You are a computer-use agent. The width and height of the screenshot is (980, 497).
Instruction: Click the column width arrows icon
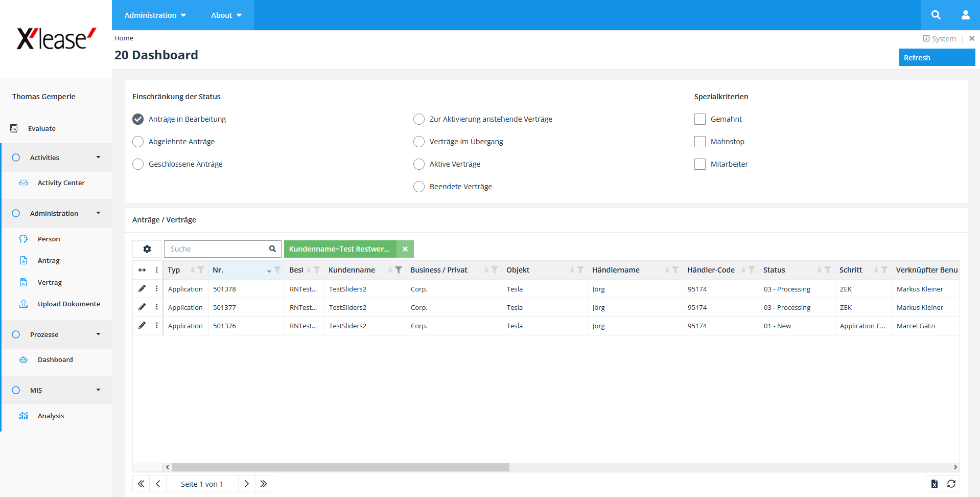pos(142,270)
